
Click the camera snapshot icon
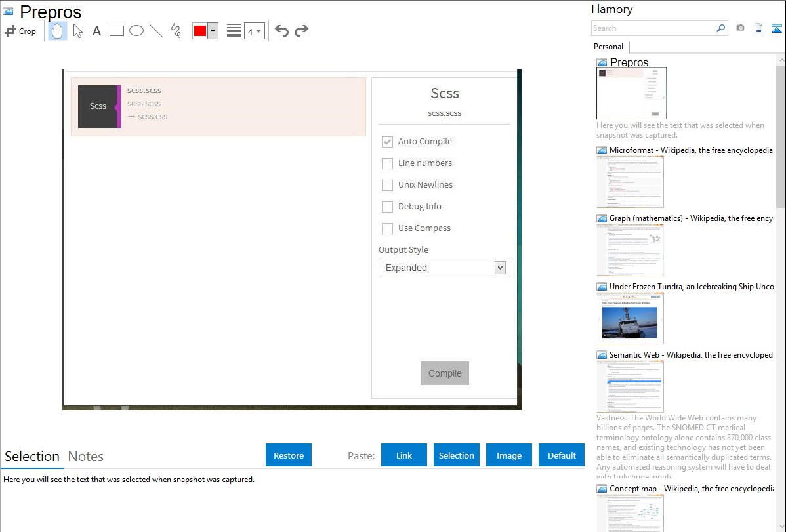tap(740, 28)
